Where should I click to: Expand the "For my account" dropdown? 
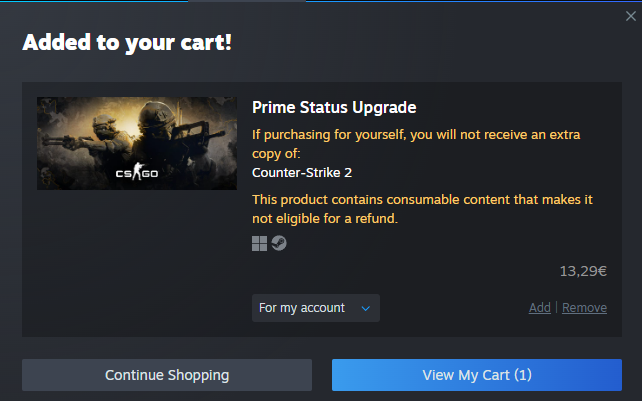click(x=315, y=308)
